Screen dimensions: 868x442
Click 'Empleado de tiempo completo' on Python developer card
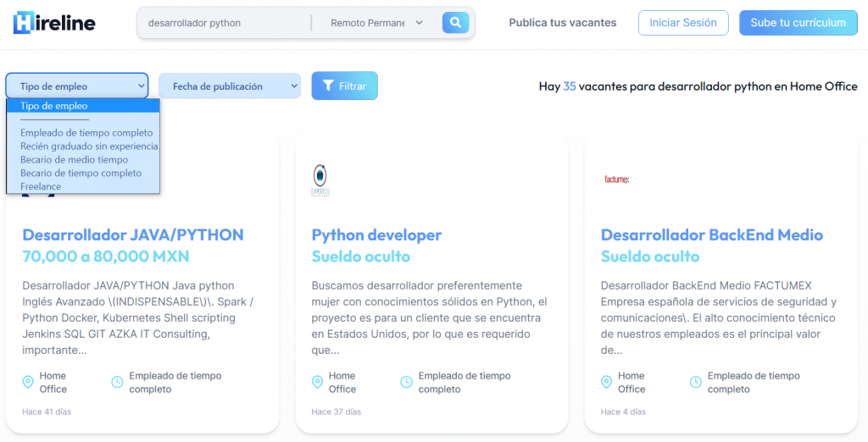(465, 382)
